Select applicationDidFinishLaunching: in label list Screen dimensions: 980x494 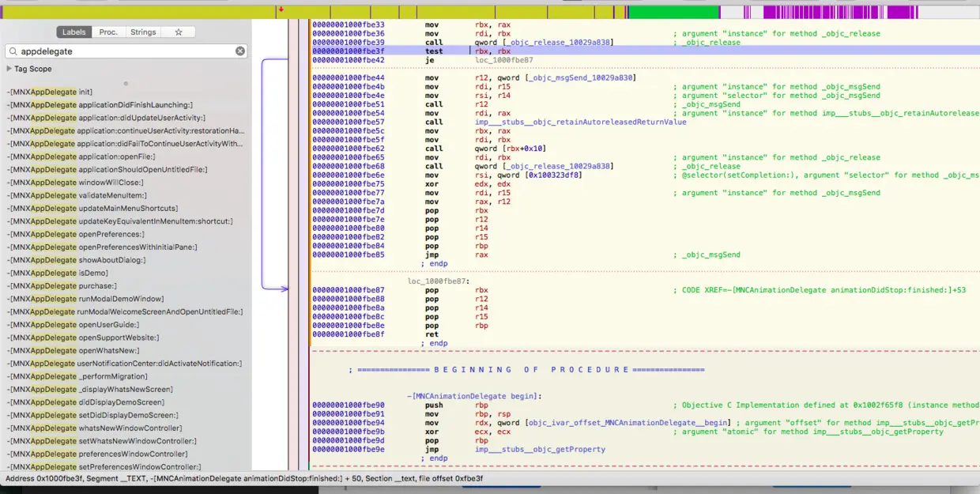pos(100,105)
